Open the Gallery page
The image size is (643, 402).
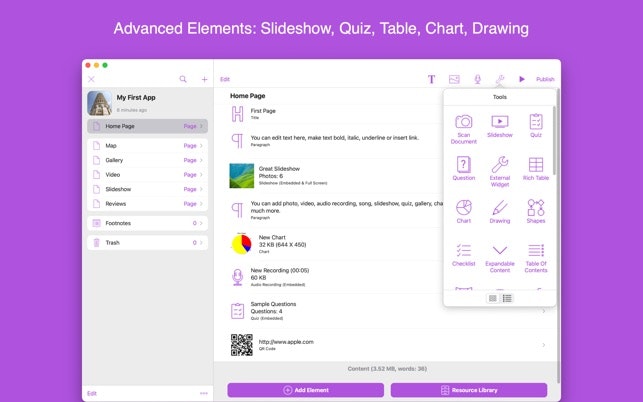(147, 160)
